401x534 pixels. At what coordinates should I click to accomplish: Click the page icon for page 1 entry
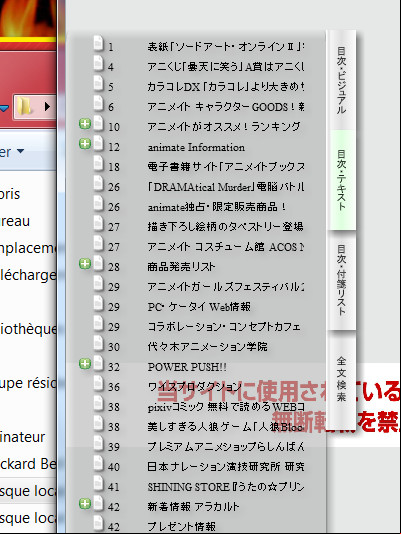(98, 43)
